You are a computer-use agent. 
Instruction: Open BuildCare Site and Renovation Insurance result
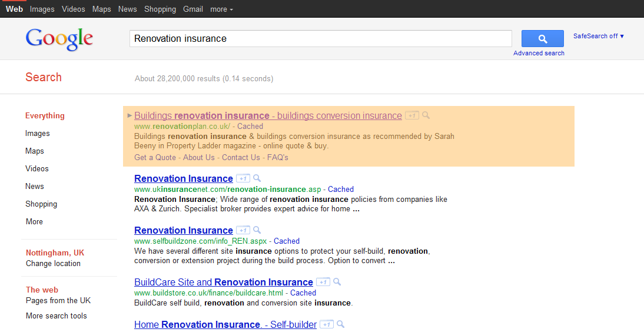pos(224,282)
